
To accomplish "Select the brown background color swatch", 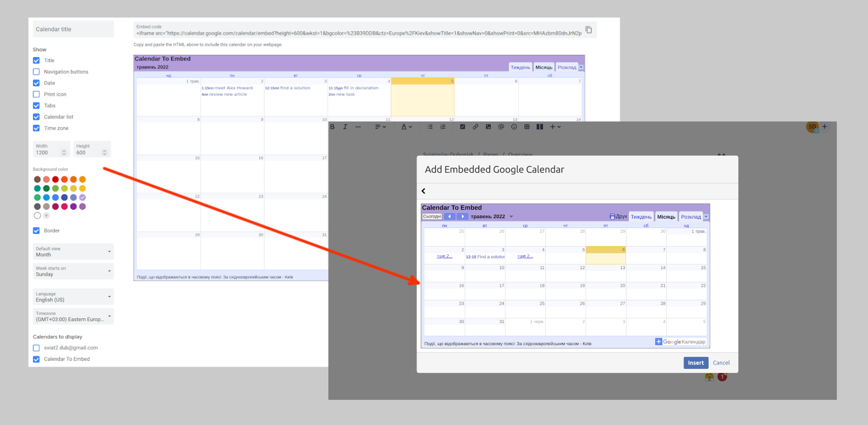I will pyautogui.click(x=37, y=179).
